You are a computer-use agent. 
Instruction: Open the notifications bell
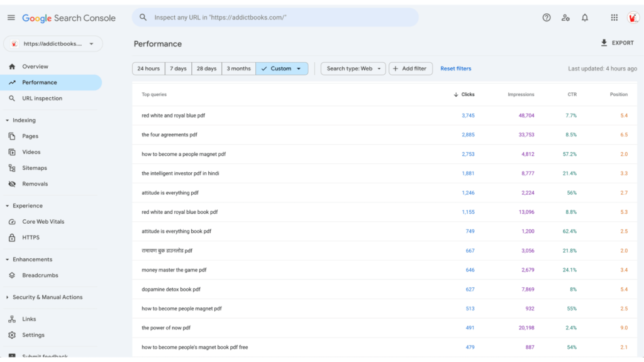(585, 18)
